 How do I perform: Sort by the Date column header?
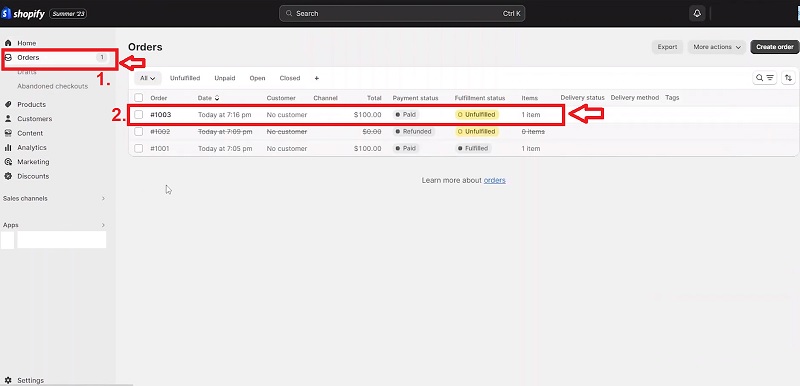209,98
